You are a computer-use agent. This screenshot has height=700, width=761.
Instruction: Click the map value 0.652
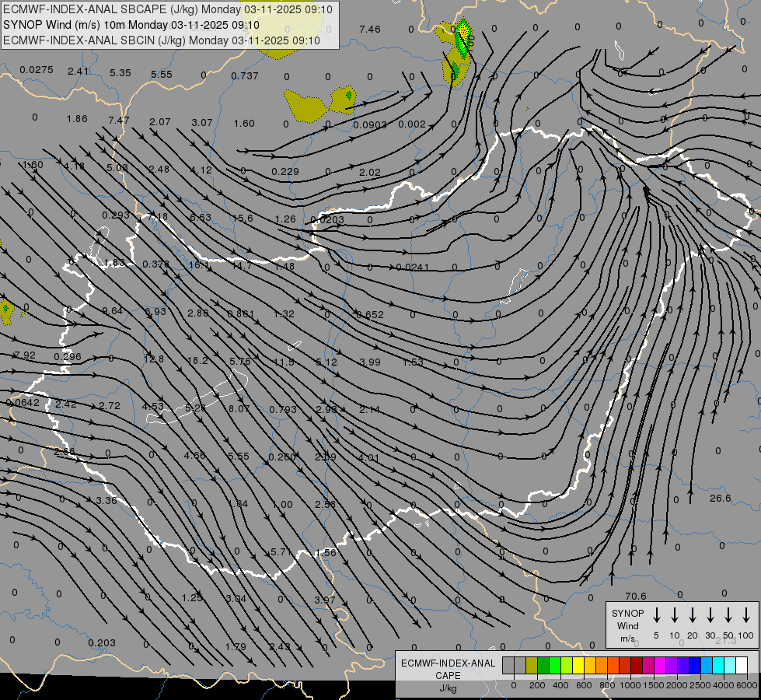pos(370,315)
